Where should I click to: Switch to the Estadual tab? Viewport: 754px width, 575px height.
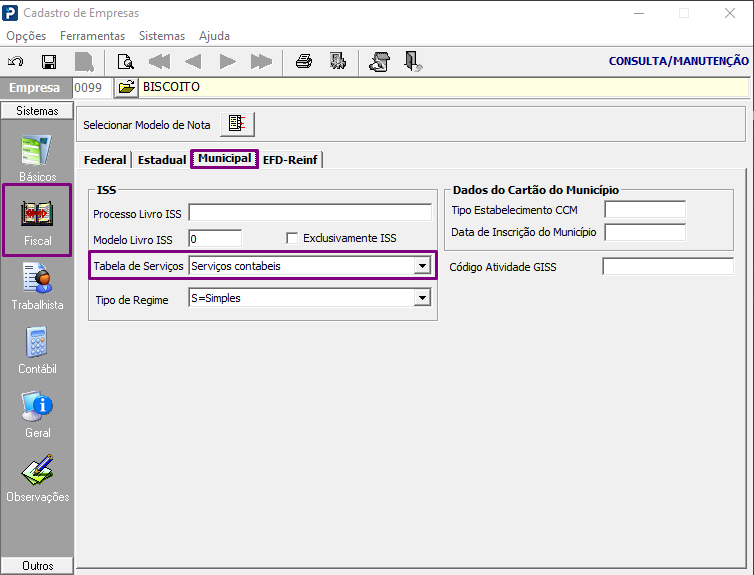(162, 160)
